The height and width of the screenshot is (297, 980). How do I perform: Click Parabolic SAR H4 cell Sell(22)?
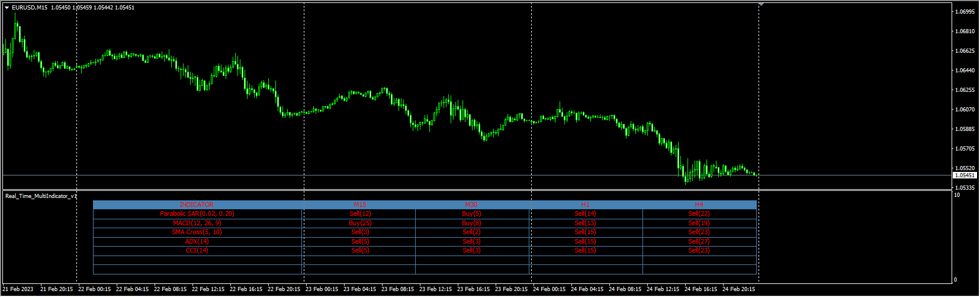coord(699,213)
